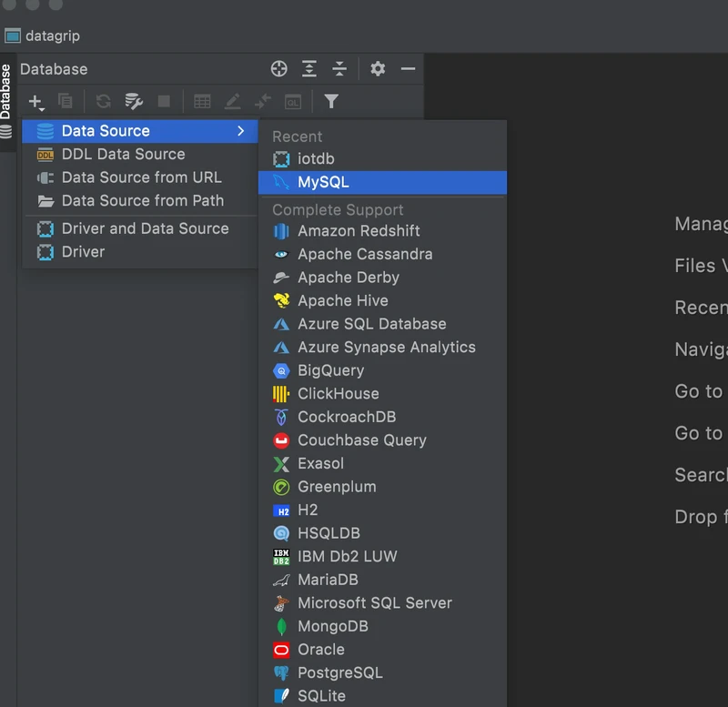Choose MongoDB data source
The width and height of the screenshot is (728, 707).
(x=382, y=626)
